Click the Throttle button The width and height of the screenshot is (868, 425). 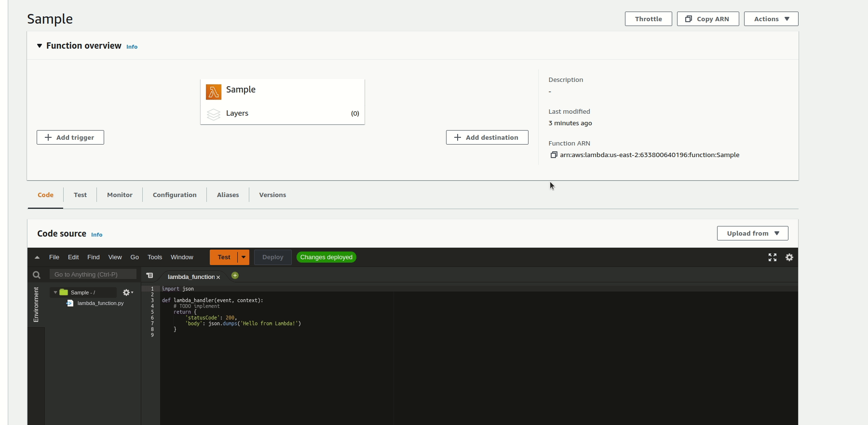648,19
